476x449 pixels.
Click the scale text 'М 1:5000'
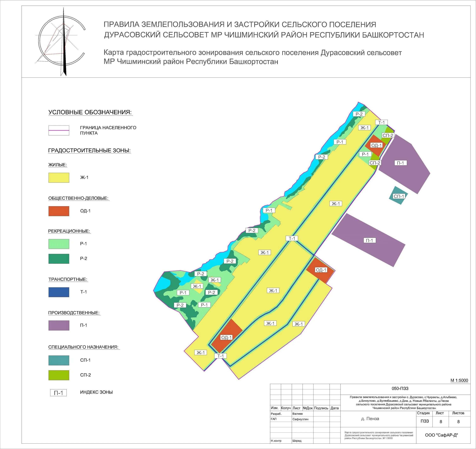click(x=459, y=380)
